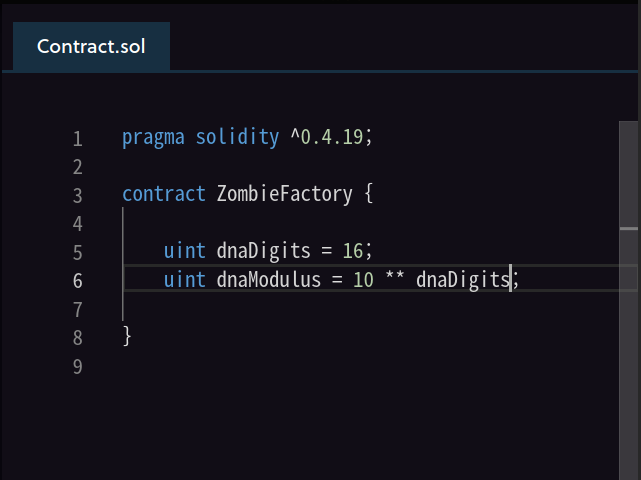Click line number 1 in gutter

tap(78, 138)
